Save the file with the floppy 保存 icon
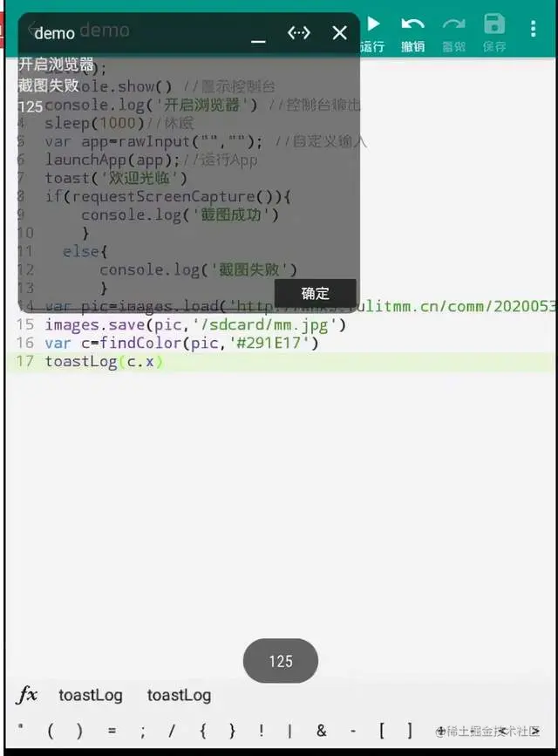 [x=494, y=33]
